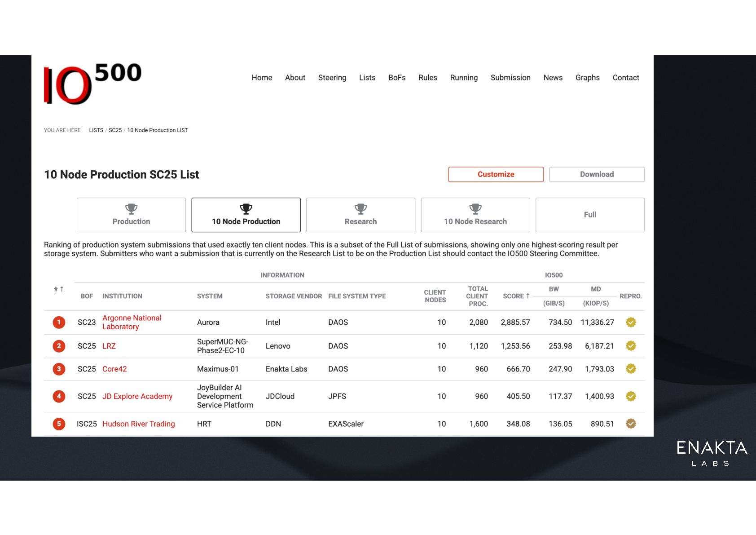Open the BoFs page
756x535 pixels.
pos(397,77)
